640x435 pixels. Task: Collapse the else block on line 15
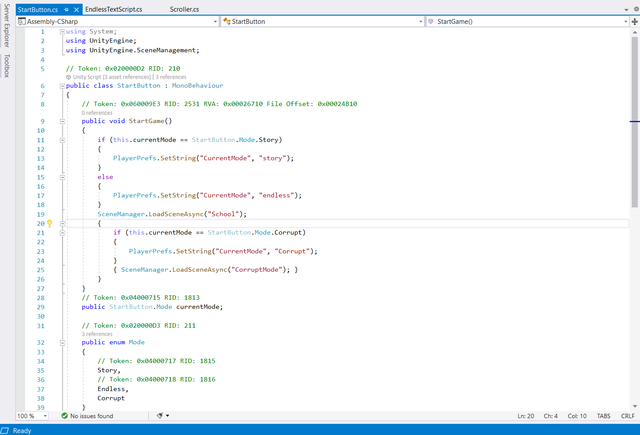click(x=62, y=177)
